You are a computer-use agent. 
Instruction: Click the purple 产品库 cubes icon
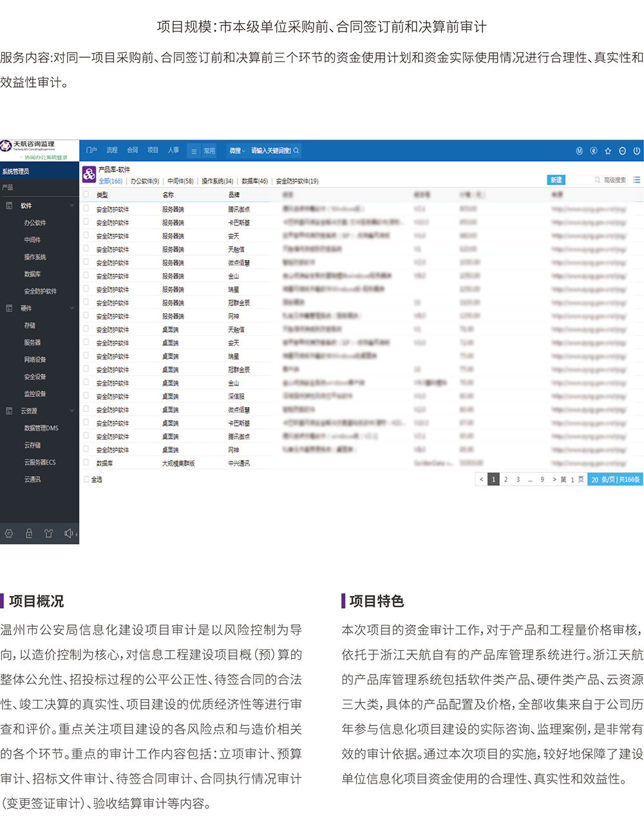89,174
